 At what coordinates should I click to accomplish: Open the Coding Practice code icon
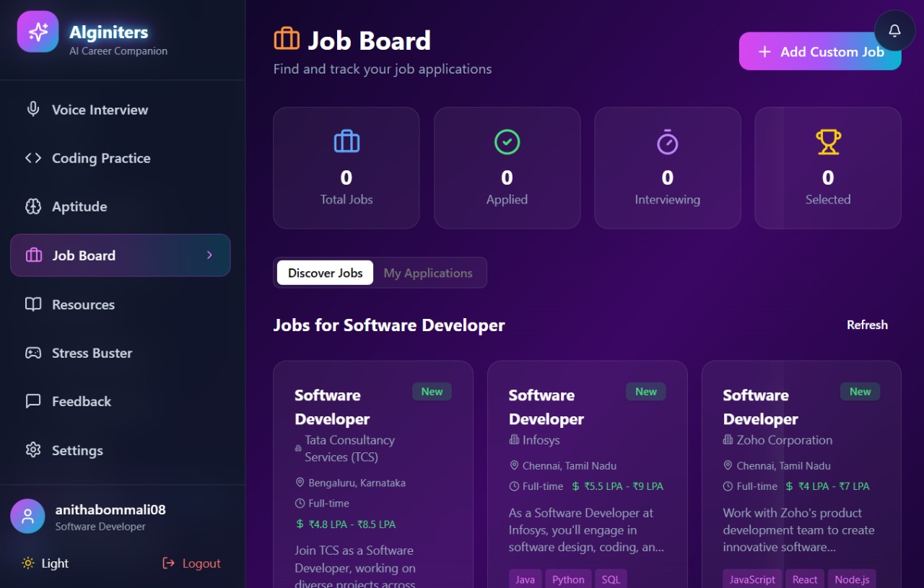[32, 158]
